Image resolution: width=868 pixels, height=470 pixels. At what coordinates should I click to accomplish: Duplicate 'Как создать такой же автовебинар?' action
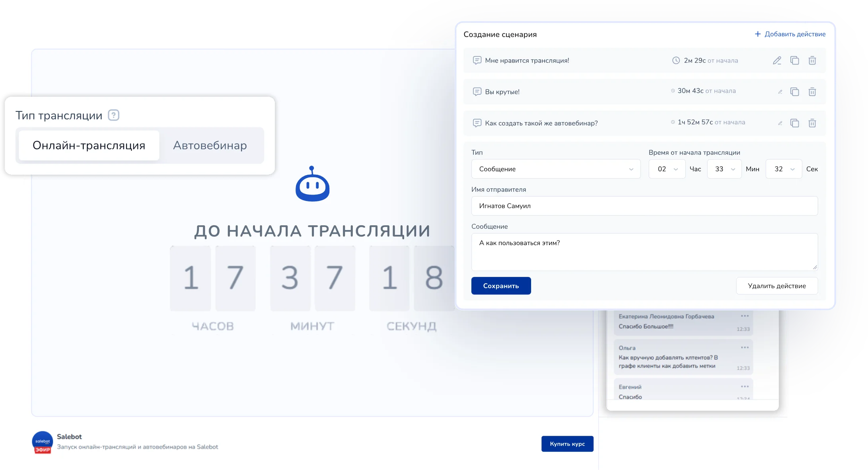pyautogui.click(x=794, y=123)
